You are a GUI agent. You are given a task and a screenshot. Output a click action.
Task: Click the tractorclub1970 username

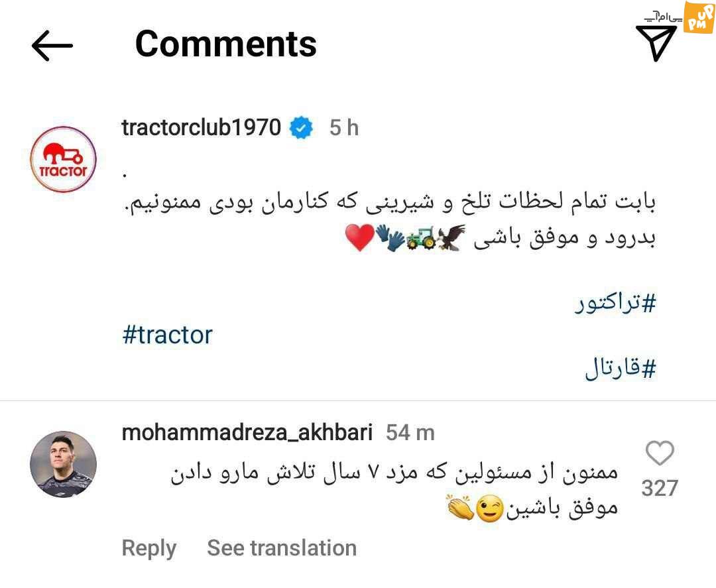(201, 127)
